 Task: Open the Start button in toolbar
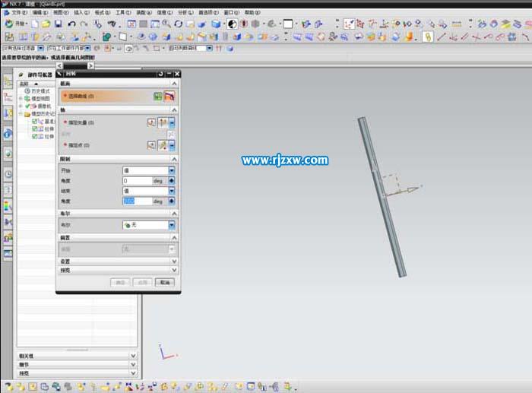[14, 24]
